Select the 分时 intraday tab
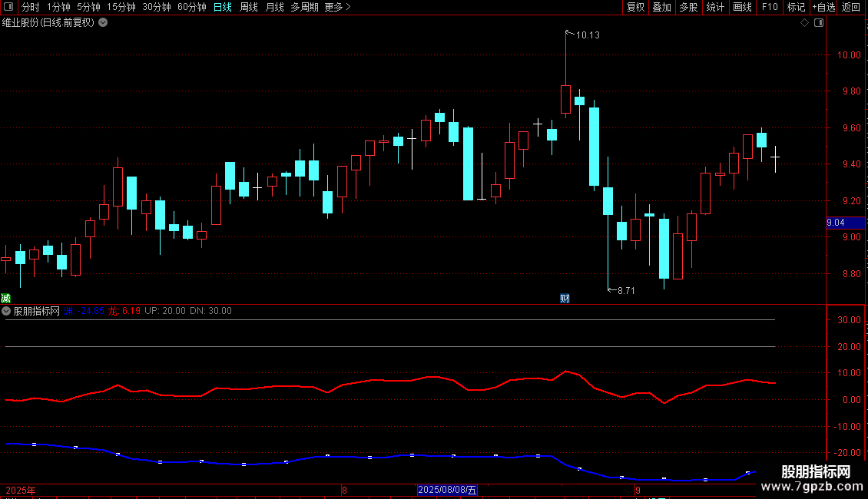This screenshot has width=868, height=499. tap(31, 7)
